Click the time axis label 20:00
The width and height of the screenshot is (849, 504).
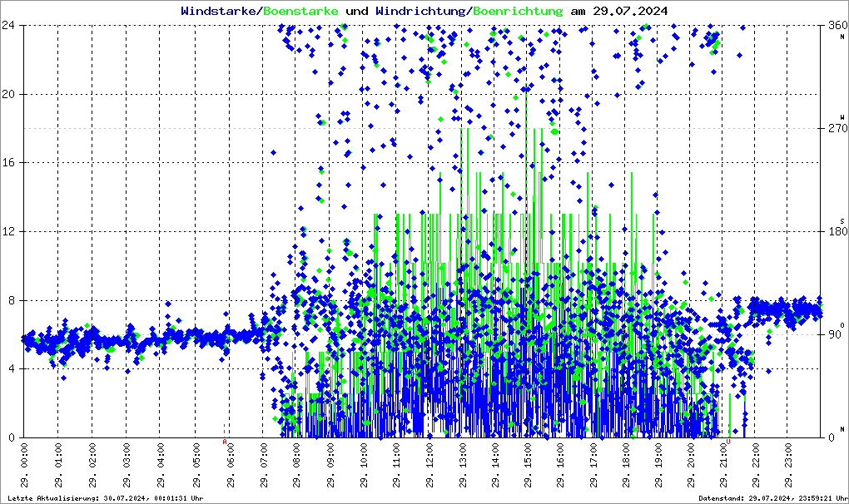coord(691,465)
